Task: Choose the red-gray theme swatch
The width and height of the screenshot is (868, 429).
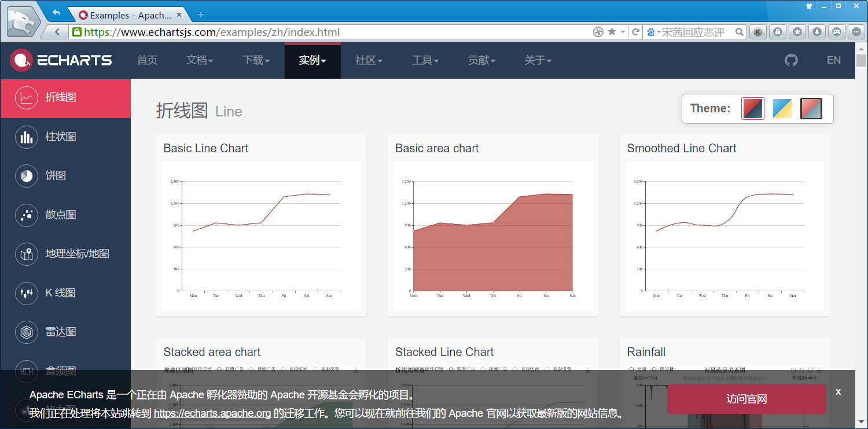Action: 811,108
